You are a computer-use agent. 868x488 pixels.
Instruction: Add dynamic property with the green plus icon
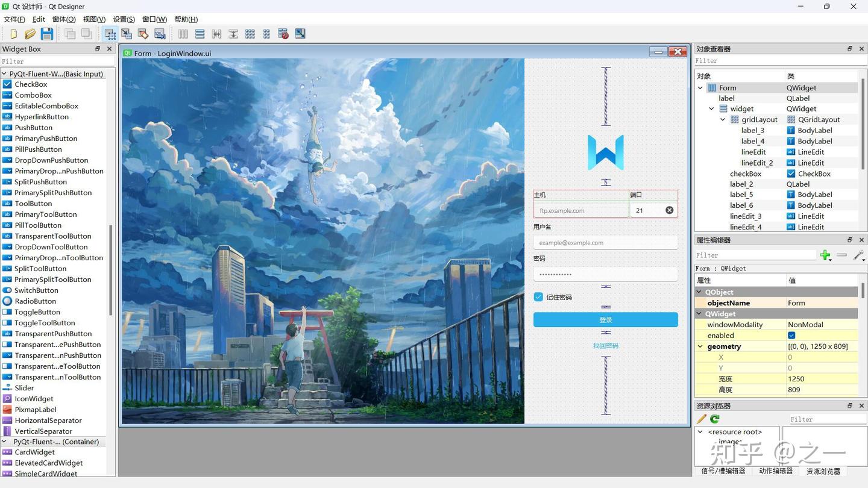pyautogui.click(x=825, y=255)
